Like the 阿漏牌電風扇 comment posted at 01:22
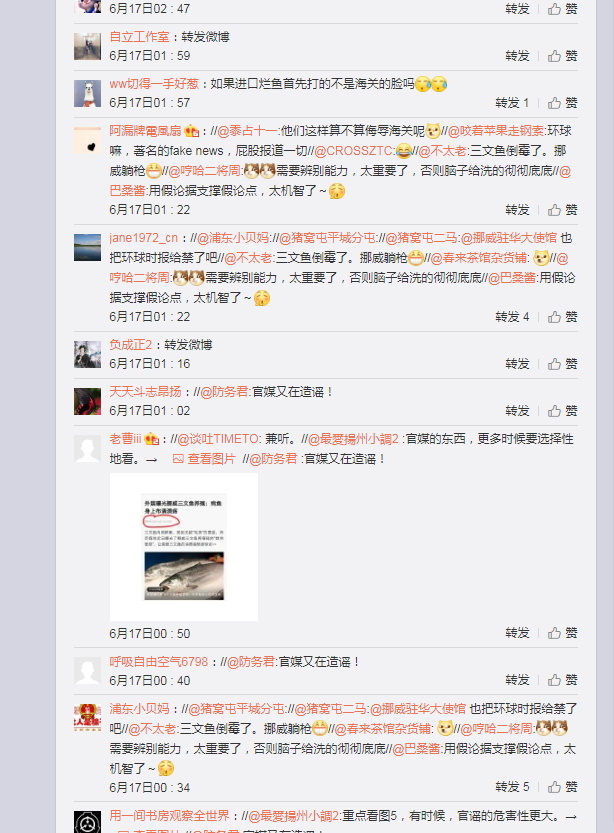 point(562,210)
